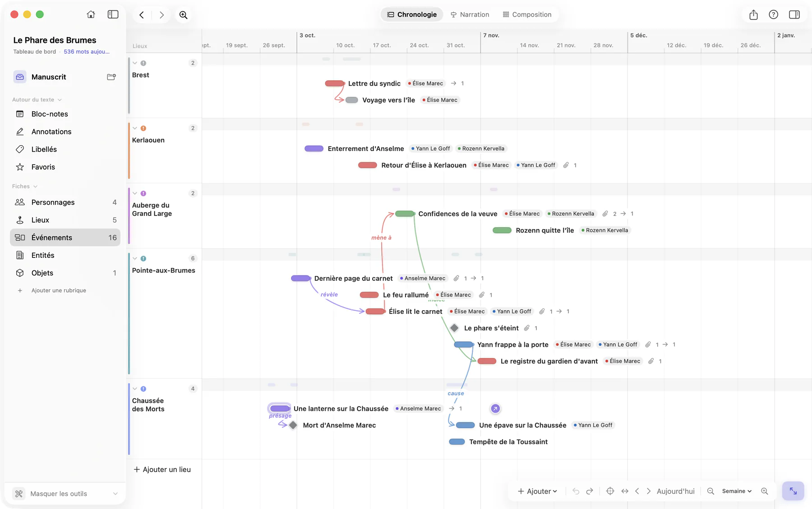Screen dimensions: 812x509
Task: Open the 536 mots aujourd'hui link
Action: [87, 52]
